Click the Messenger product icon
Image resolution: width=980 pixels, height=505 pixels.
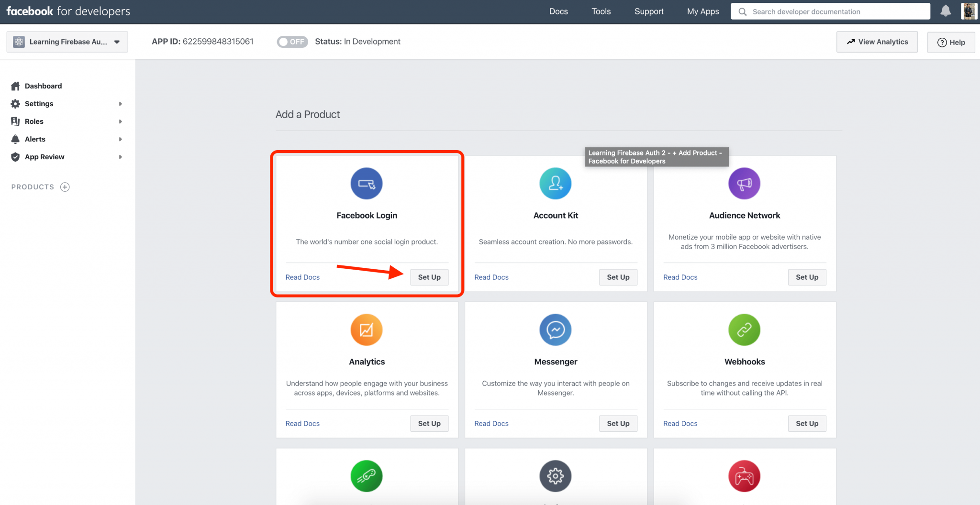[x=556, y=330]
